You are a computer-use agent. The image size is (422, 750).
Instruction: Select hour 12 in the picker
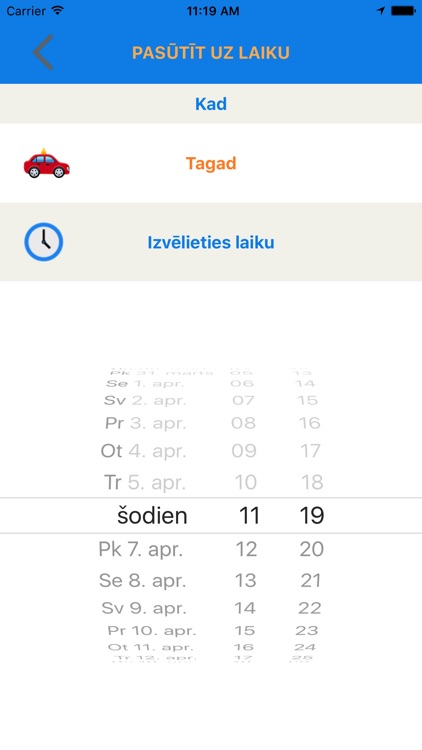246,550
